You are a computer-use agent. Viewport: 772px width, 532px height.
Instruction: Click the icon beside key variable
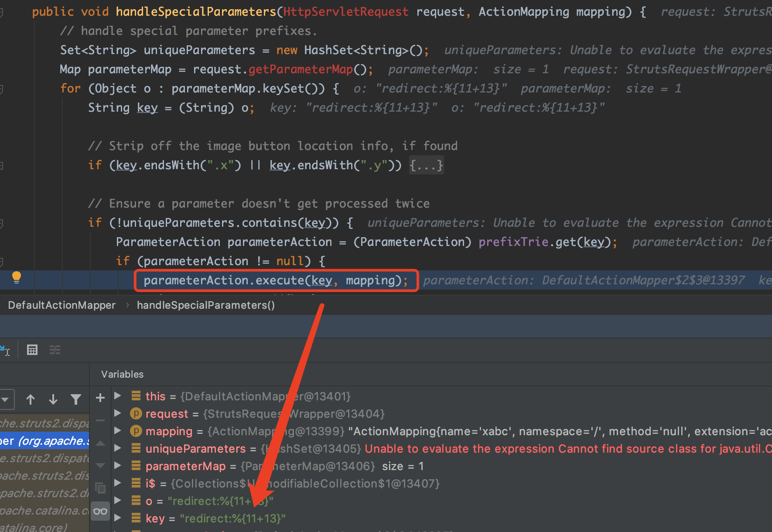(x=136, y=518)
